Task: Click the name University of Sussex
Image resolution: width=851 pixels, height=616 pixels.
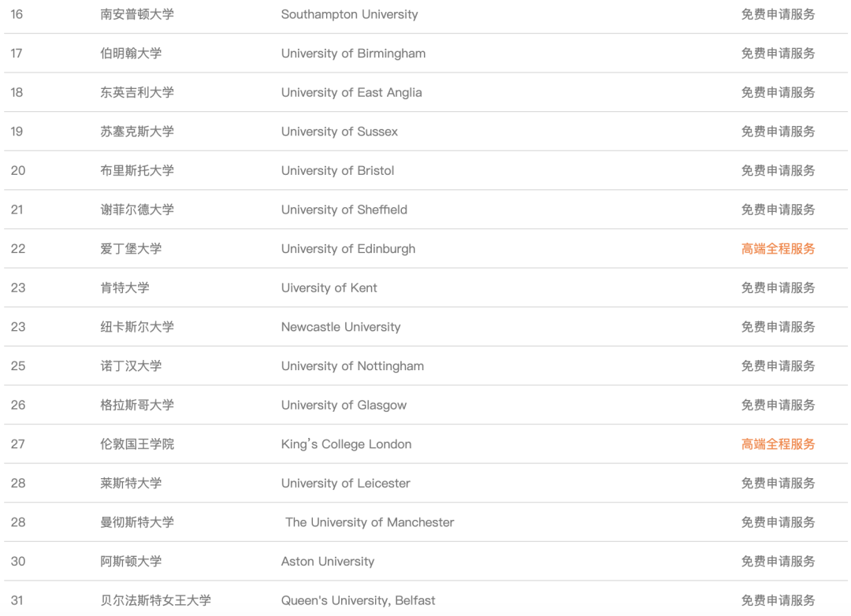Action: point(339,132)
